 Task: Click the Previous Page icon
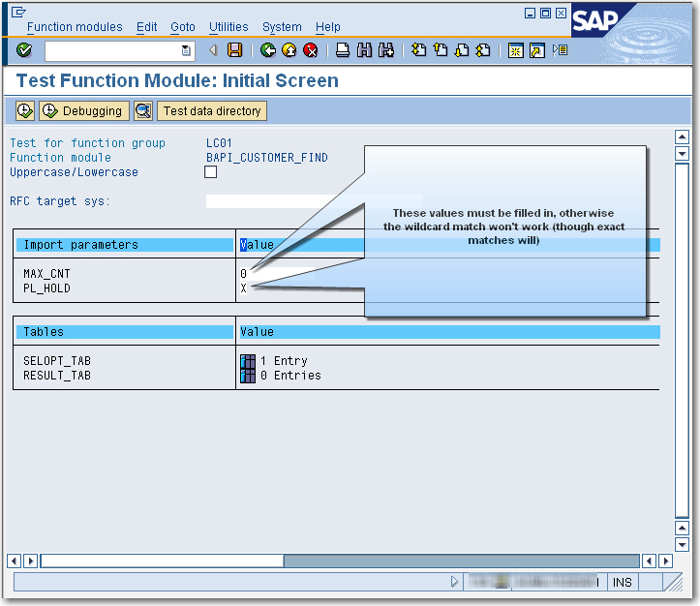tap(441, 50)
